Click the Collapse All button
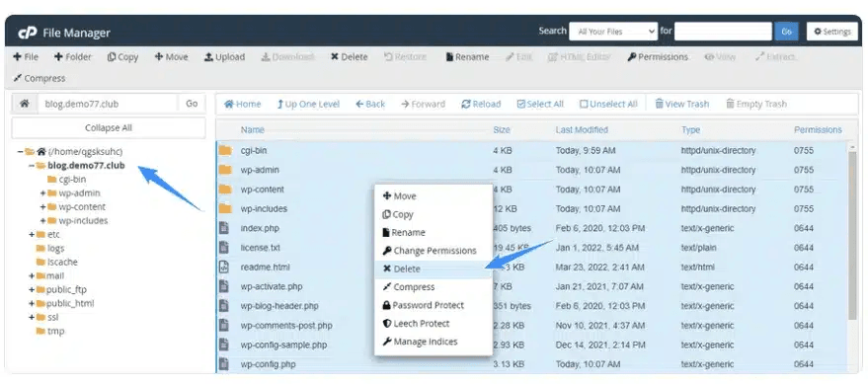Image resolution: width=868 pixels, height=384 pixels. (x=109, y=127)
